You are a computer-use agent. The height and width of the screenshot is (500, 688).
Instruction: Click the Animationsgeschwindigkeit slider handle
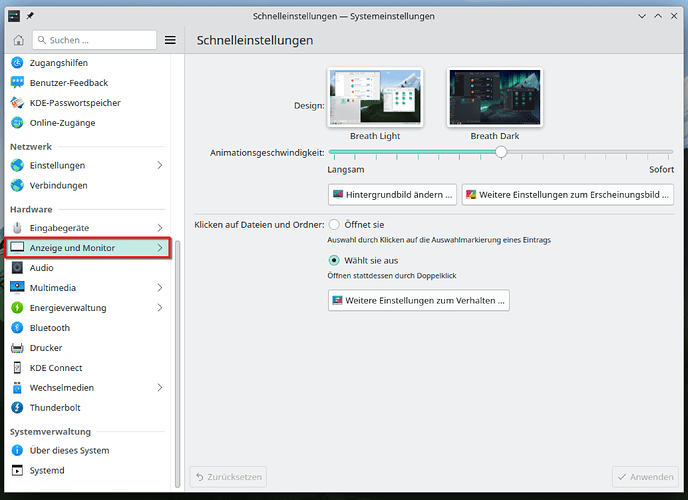click(501, 152)
